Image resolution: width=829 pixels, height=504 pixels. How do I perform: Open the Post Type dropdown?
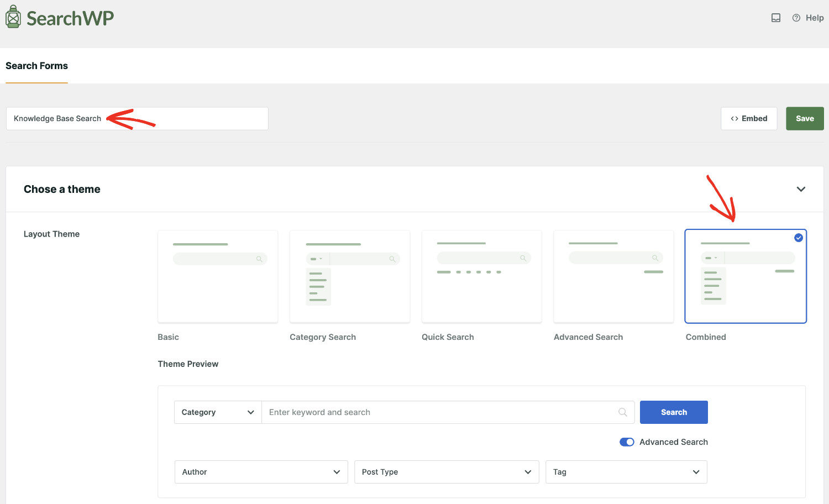click(x=446, y=471)
